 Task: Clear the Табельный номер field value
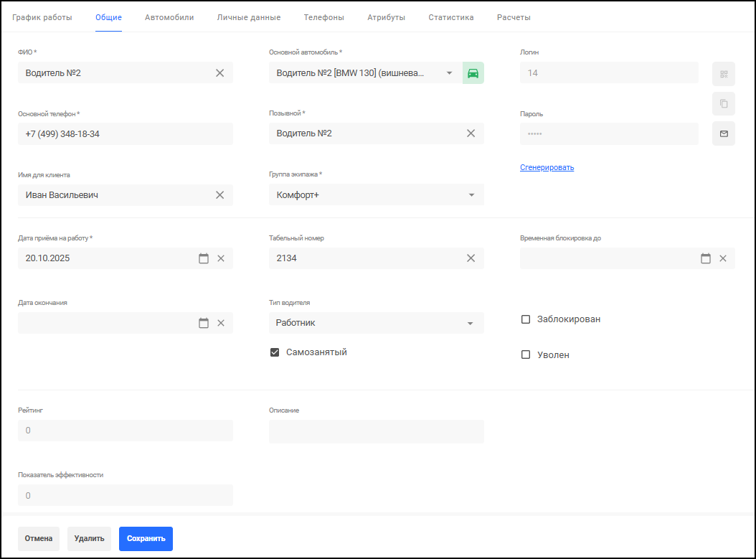(471, 258)
